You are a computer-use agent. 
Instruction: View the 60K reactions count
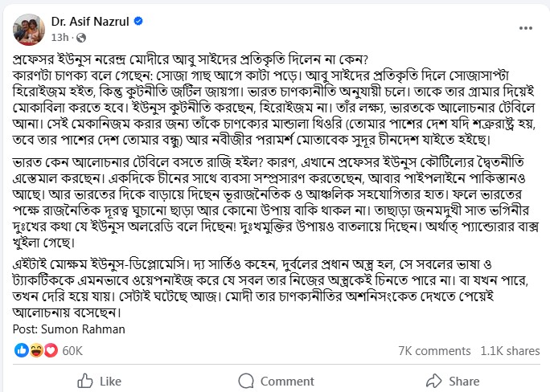(x=72, y=351)
